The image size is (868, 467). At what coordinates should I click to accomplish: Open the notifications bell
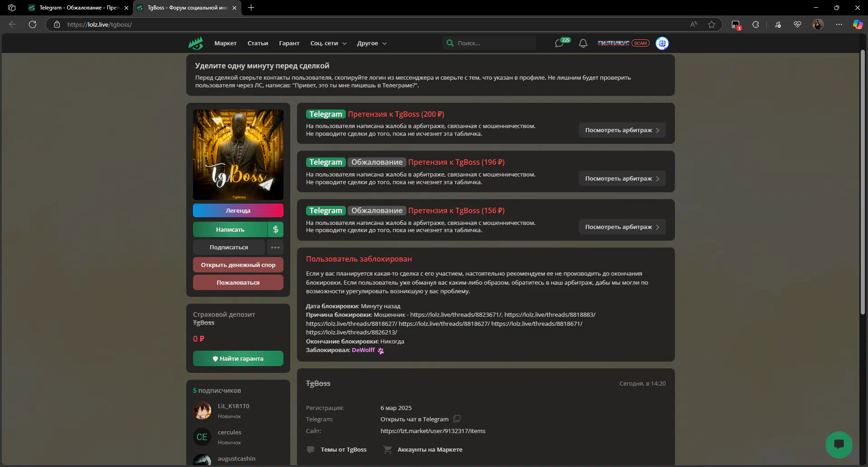[x=583, y=43]
